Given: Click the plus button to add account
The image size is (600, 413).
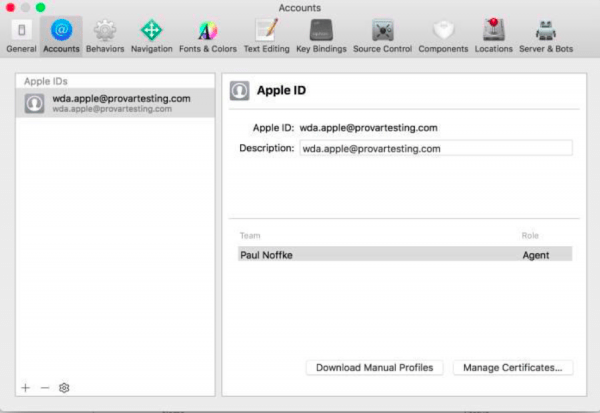Looking at the screenshot, I should (26, 387).
